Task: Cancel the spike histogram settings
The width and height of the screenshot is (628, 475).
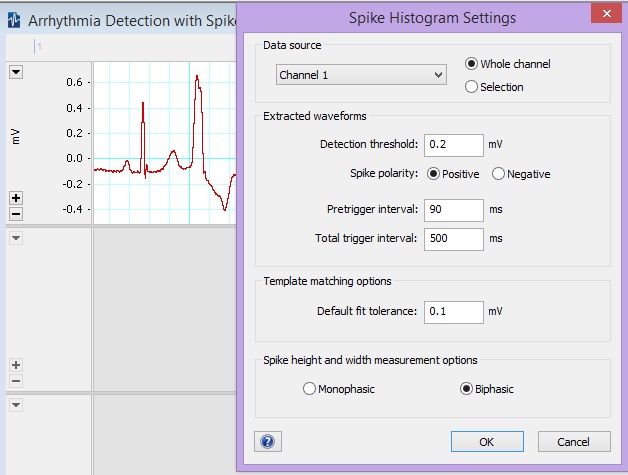Action: [573, 441]
